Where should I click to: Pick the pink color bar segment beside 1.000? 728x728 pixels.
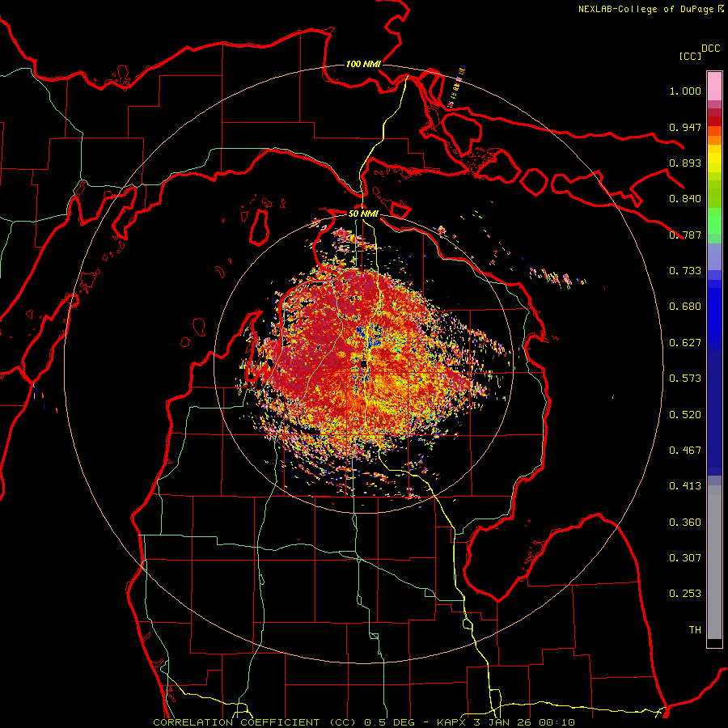click(714, 87)
